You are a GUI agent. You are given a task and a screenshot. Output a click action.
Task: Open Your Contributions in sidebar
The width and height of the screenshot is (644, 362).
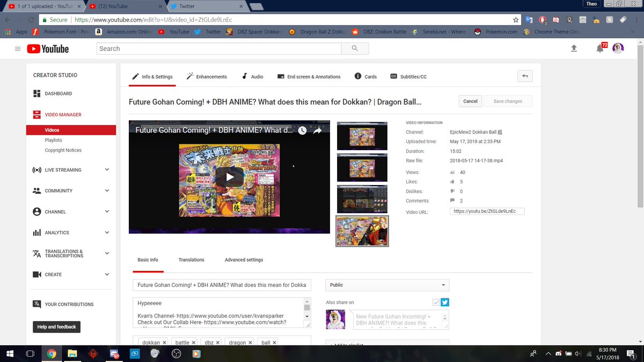69,304
